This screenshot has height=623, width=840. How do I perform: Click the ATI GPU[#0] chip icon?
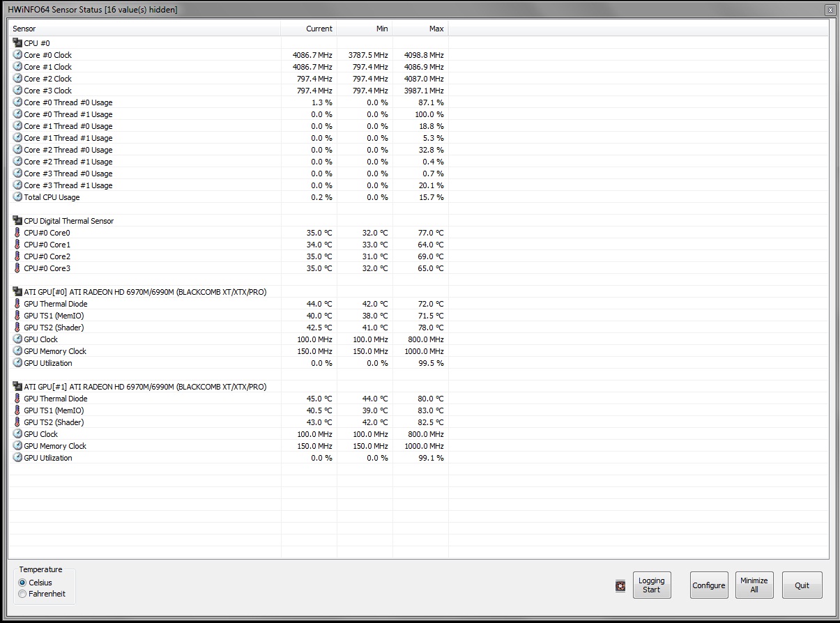pos(17,292)
